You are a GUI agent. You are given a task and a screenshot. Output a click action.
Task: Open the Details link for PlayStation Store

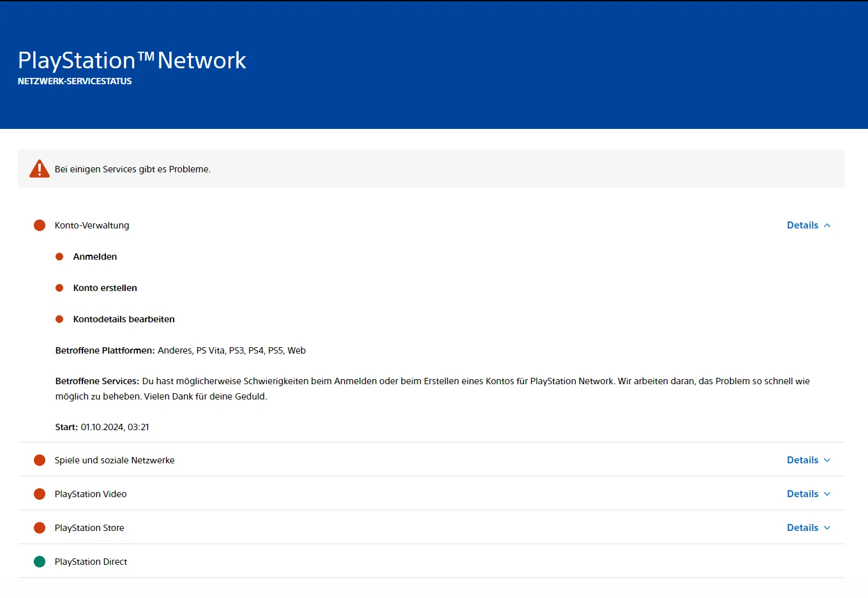coord(802,527)
